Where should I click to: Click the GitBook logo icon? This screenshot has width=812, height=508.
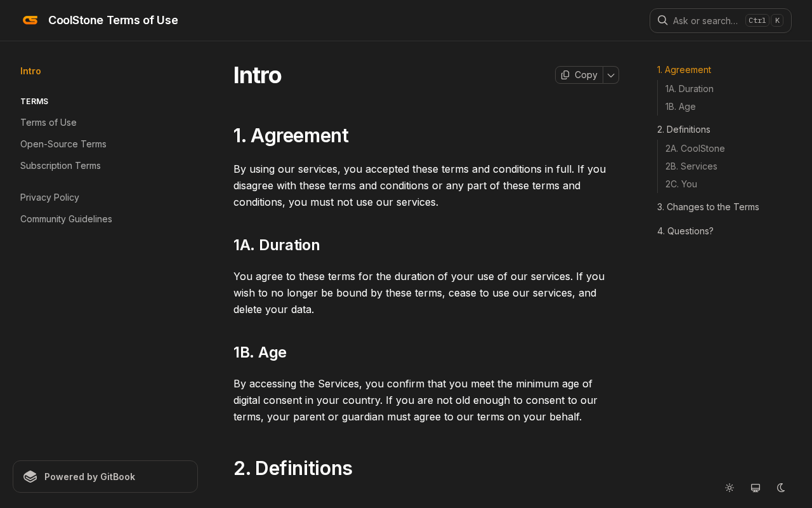(x=30, y=477)
